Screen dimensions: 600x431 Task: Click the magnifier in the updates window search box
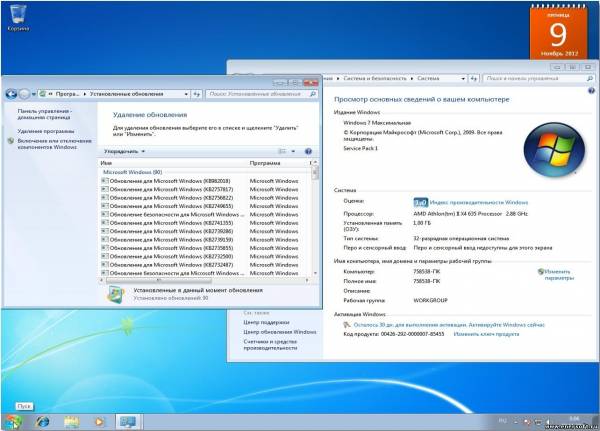tap(313, 94)
